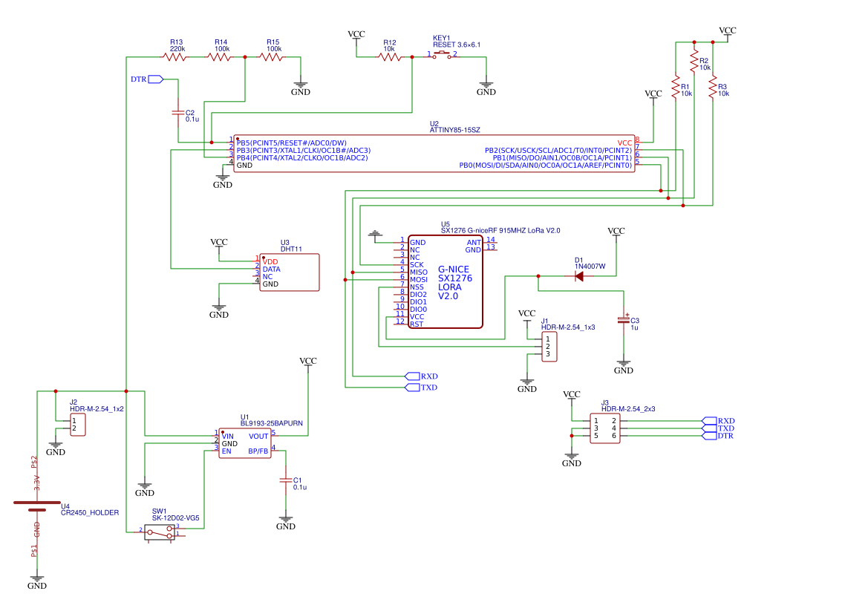Select the U3 DHT11 sensor body
The height and width of the screenshot is (614, 868).
click(x=290, y=272)
